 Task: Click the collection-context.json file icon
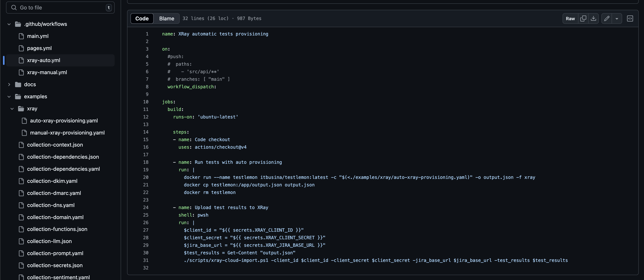coord(21,145)
